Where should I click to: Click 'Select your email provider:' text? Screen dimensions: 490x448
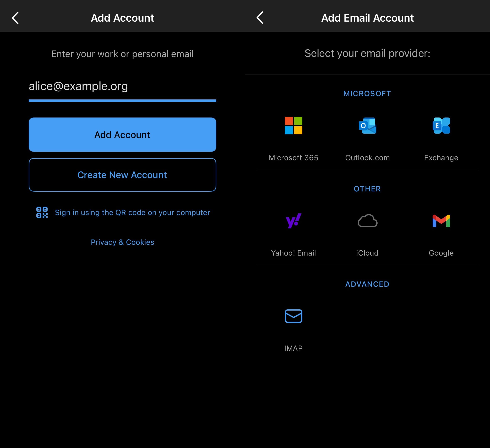(x=367, y=53)
